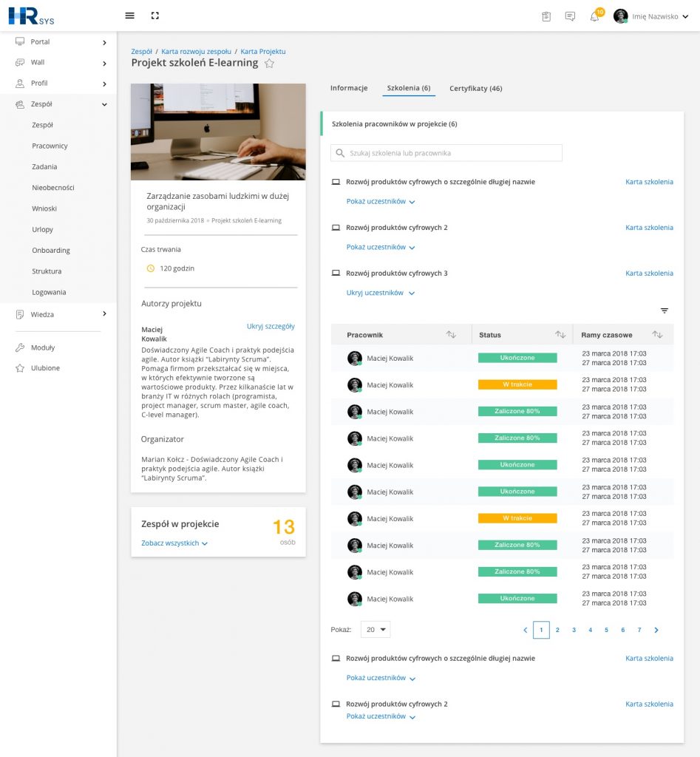The width and height of the screenshot is (700, 757).
Task: Sort table by Pracownik column arrows
Action: pos(451,334)
